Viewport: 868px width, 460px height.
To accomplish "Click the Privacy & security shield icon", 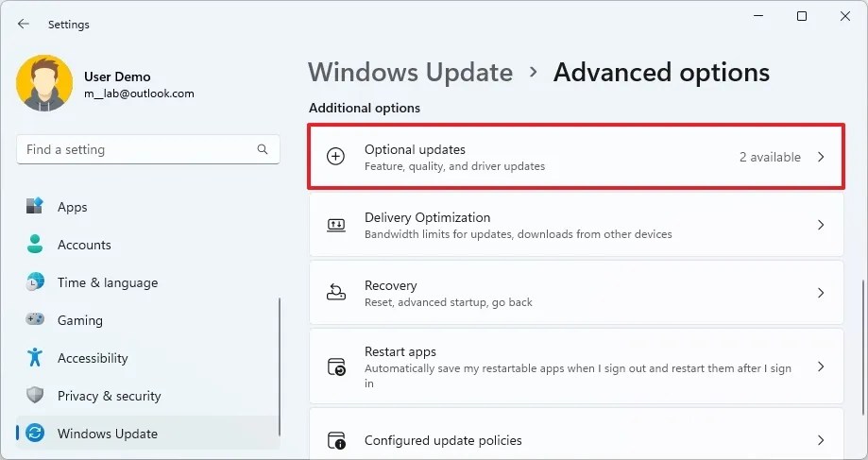I will pyautogui.click(x=35, y=395).
